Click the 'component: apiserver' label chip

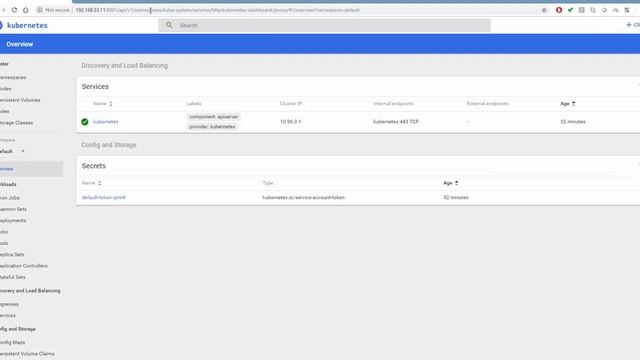coord(213,117)
